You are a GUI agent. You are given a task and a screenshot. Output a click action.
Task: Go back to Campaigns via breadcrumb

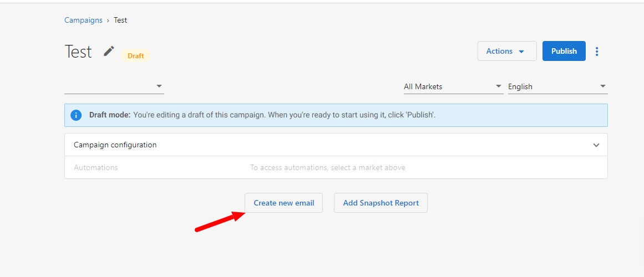click(x=83, y=20)
